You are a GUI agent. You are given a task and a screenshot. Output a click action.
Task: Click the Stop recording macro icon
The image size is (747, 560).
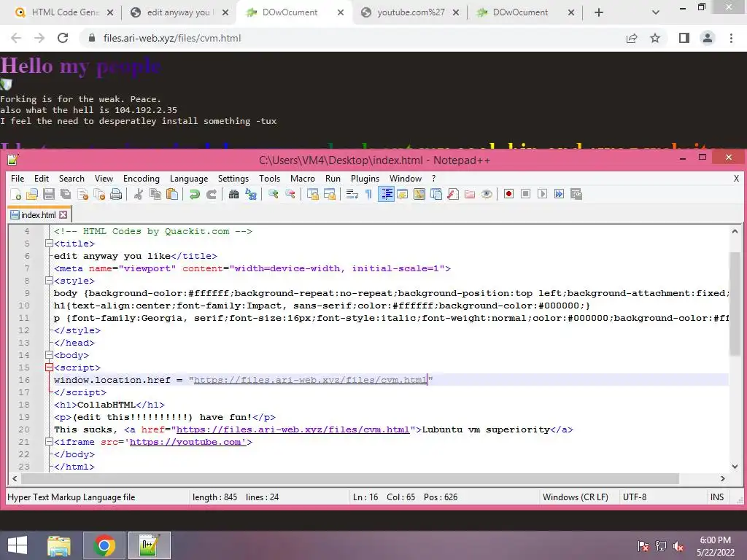[525, 194]
